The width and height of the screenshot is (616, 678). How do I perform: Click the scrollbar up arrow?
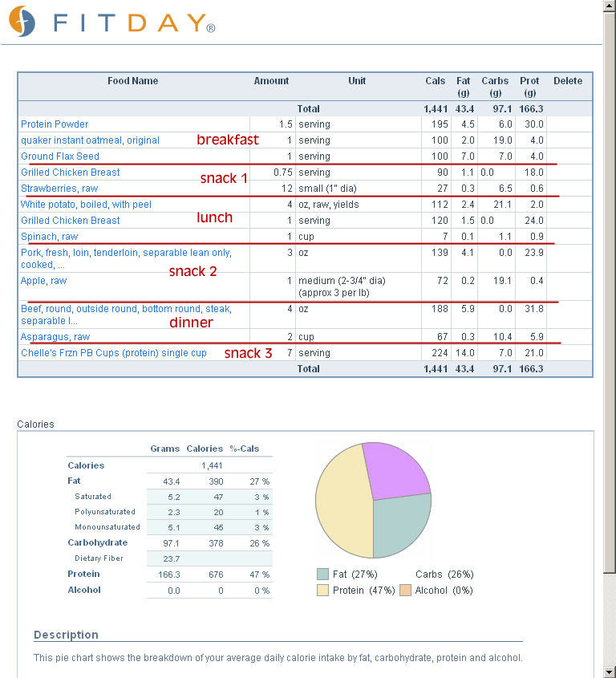point(610,6)
